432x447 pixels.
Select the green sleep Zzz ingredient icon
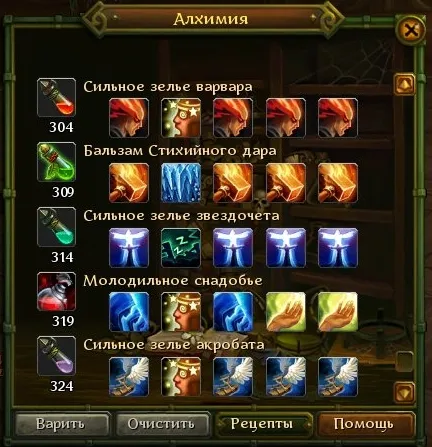pos(181,248)
